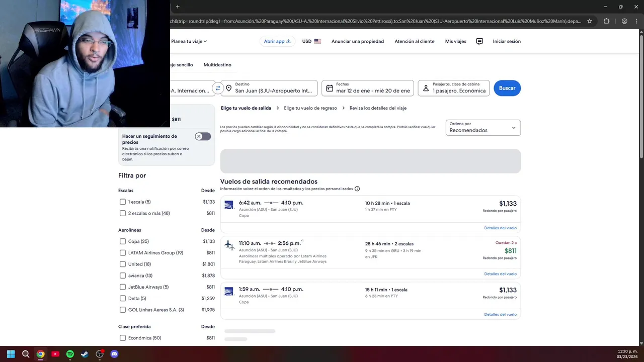Open Detalles del vuelo for 11:10 a.m. flight

[500, 274]
